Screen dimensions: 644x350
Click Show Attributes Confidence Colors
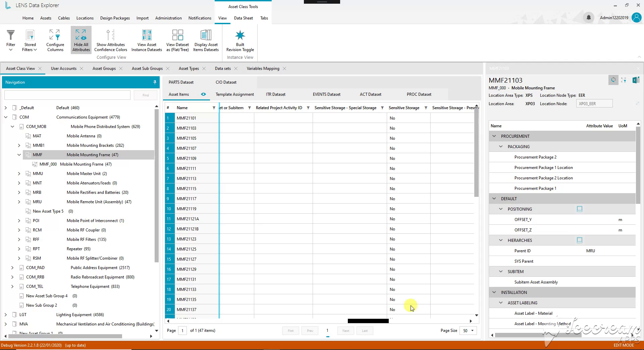coord(111,40)
